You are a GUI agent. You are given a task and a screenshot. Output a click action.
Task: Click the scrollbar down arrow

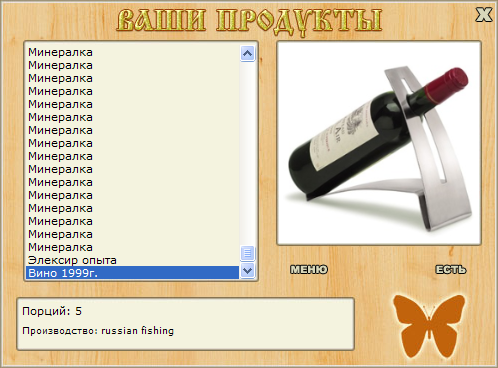point(247,270)
